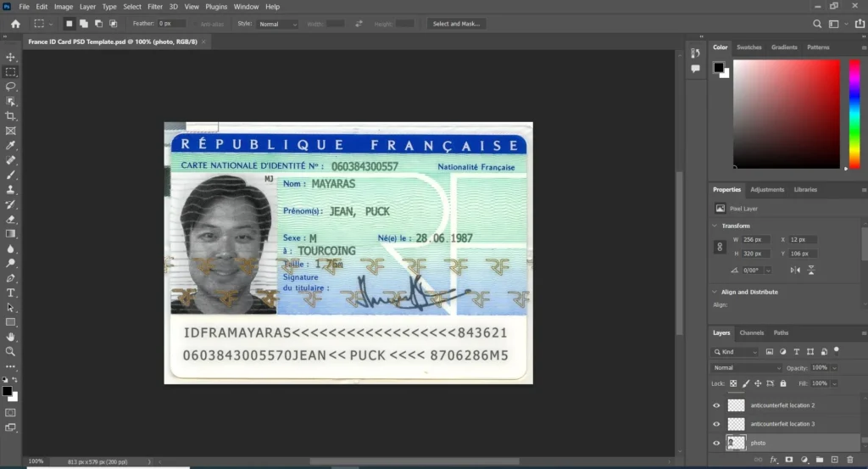
Task: Select the Clone Stamp tool
Action: pos(10,190)
